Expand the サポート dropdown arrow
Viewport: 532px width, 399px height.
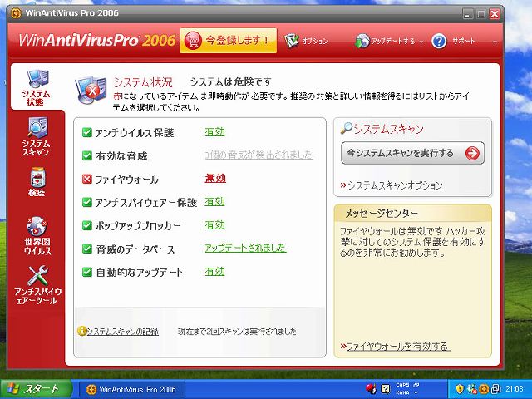495,42
